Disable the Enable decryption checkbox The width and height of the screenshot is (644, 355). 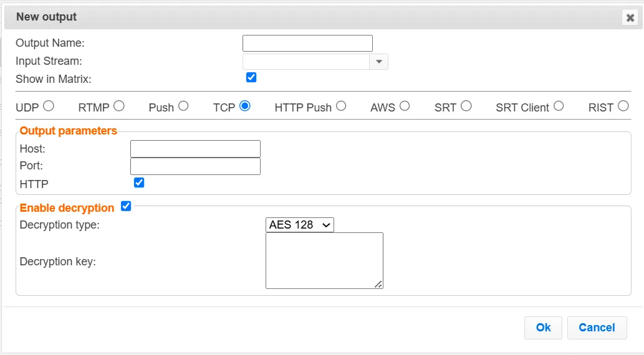click(126, 206)
